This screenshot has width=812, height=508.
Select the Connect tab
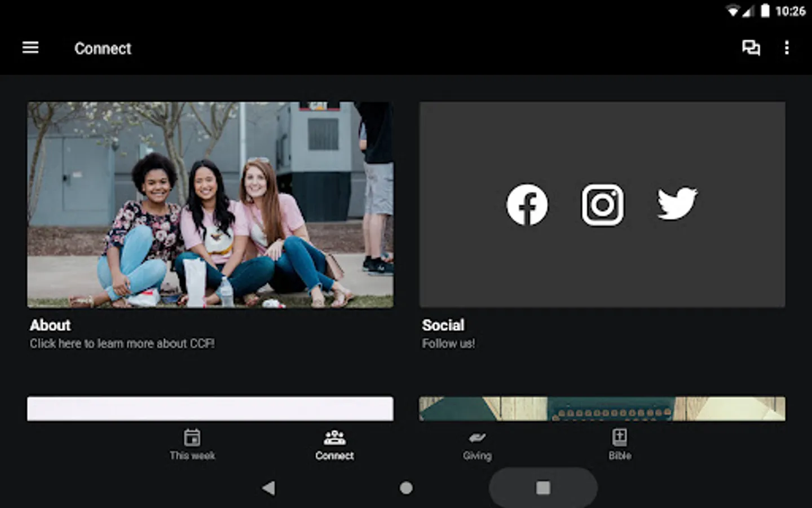coord(334,445)
